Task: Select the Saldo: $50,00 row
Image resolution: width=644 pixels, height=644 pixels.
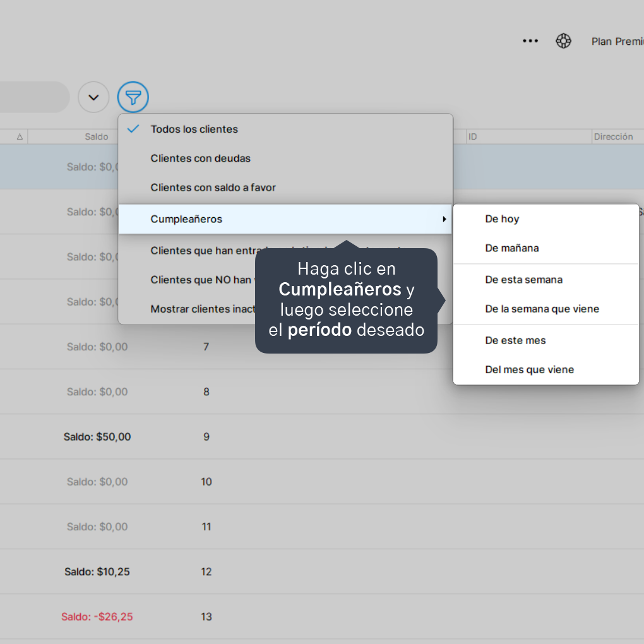Action: [x=322, y=436]
